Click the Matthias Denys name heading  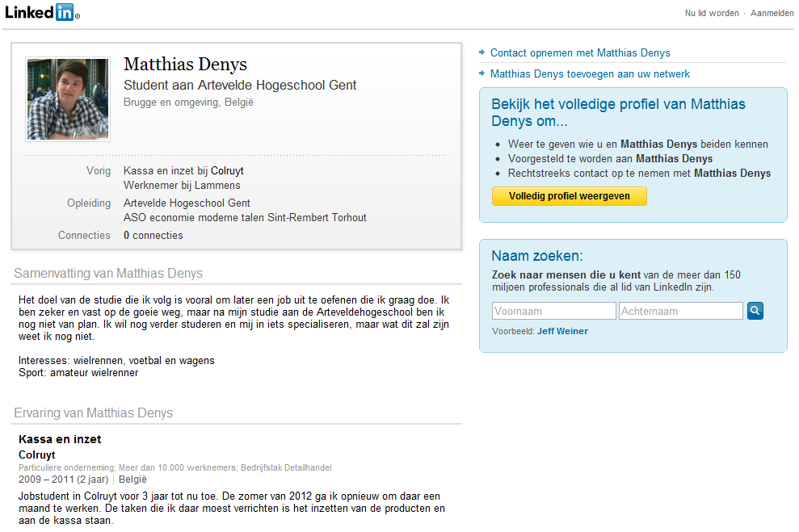(x=186, y=65)
